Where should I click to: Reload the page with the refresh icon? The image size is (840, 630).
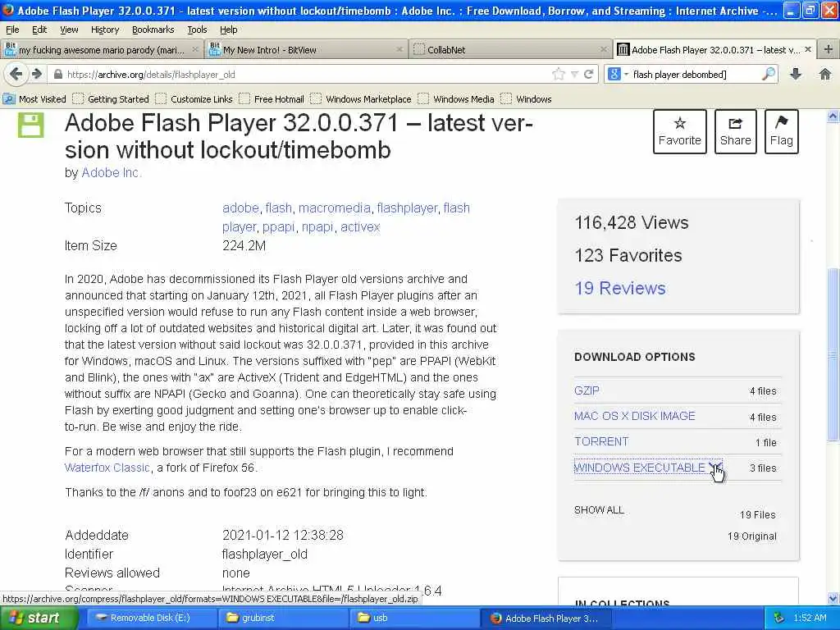[589, 74]
